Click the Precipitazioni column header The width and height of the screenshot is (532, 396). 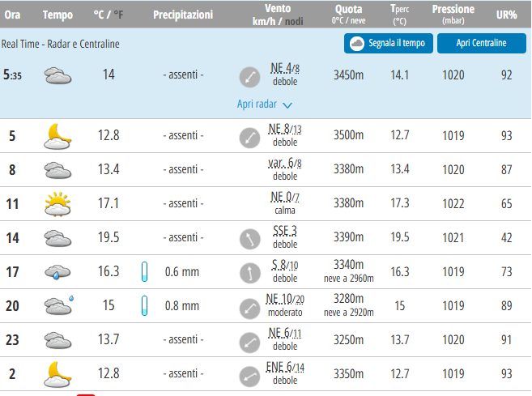point(183,15)
